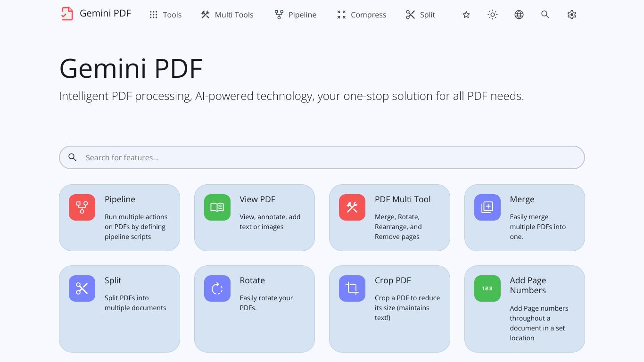
Task: Click the large Gemini PDF heading
Action: (x=131, y=68)
